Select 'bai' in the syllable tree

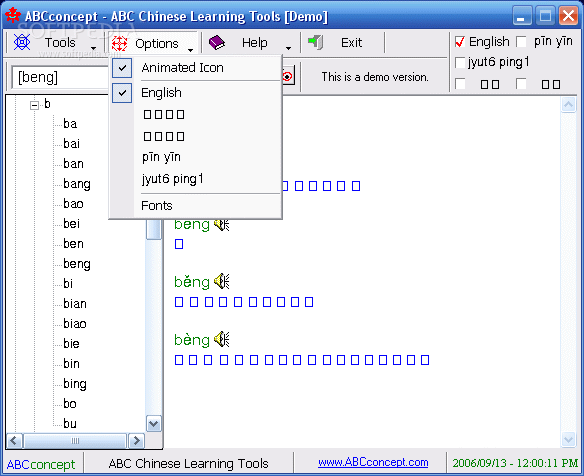(x=71, y=144)
